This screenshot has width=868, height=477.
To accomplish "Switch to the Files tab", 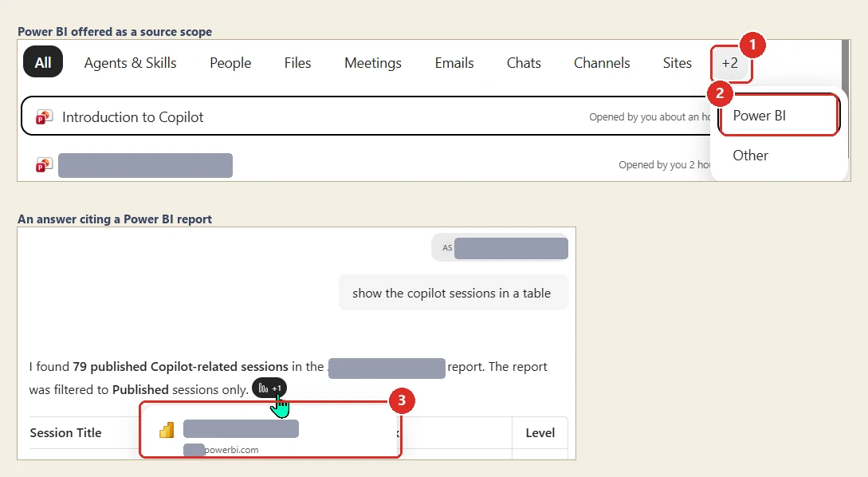I will pyautogui.click(x=298, y=62).
